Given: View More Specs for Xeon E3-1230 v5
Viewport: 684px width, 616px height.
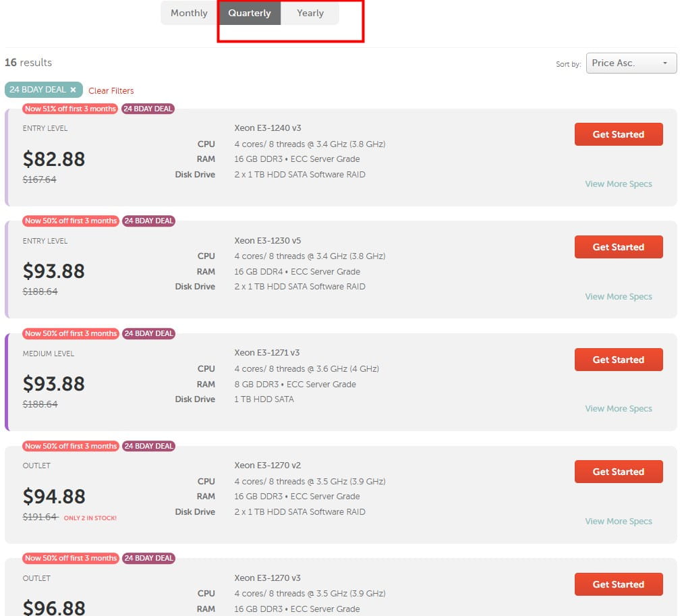Looking at the screenshot, I should coord(618,296).
